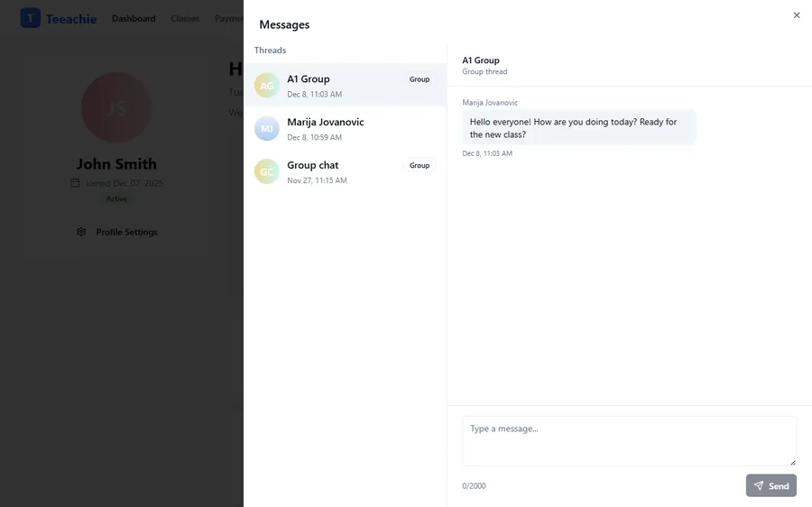The image size is (812, 507).
Task: Click the Group badge on Group chat
Action: [x=420, y=166]
